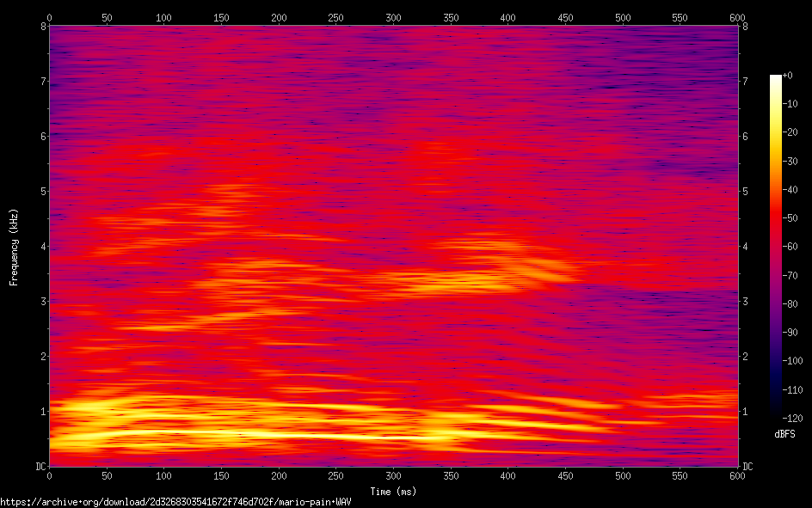Select the 300 ms tick on the bottom axis
This screenshot has width=812, height=508.
tap(393, 474)
